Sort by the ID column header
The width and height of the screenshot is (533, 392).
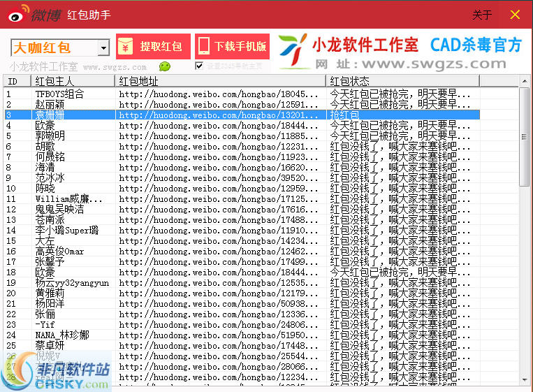(x=17, y=81)
